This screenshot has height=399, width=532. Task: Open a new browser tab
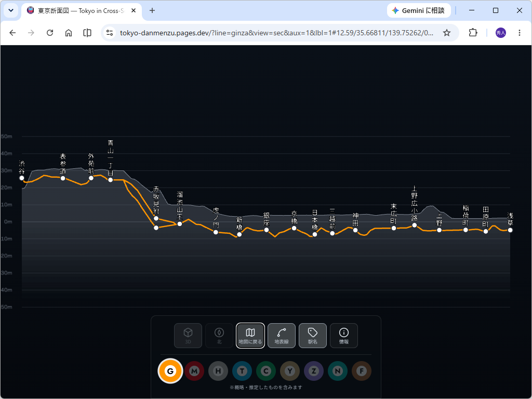(x=152, y=10)
